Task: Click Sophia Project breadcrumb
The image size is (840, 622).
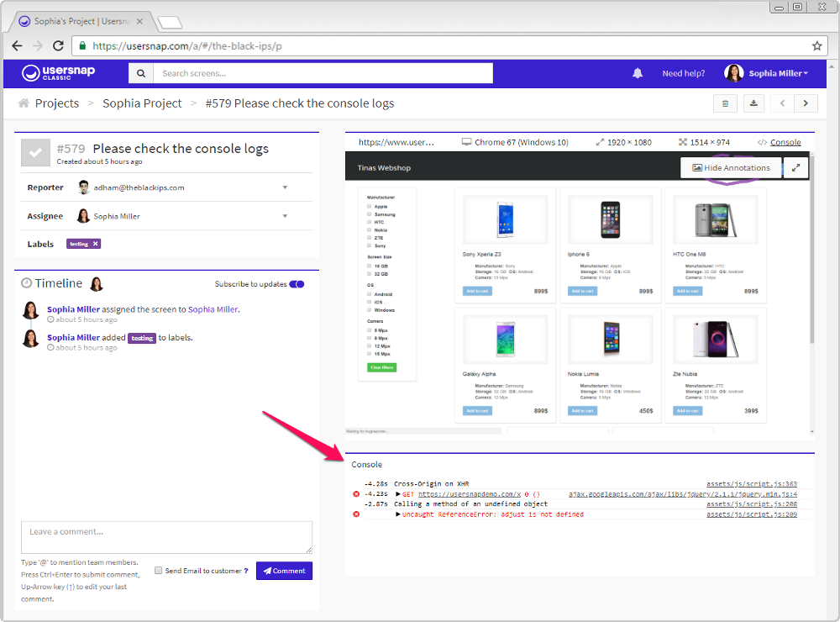Action: [x=142, y=103]
